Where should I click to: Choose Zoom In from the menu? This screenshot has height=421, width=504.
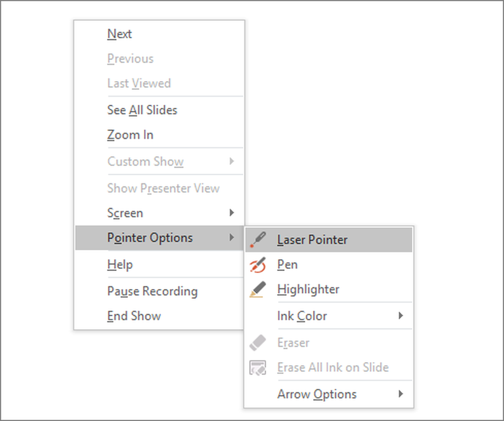pos(130,135)
